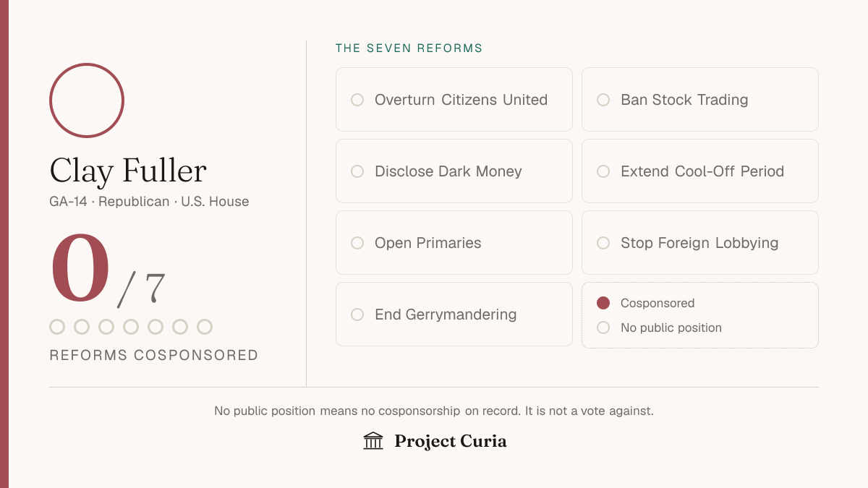Click the Clay Fuller name heading
This screenshot has width=868, height=488.
coord(128,171)
